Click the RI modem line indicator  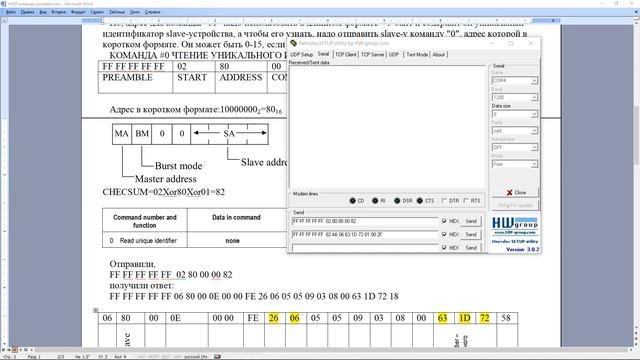[375, 200]
